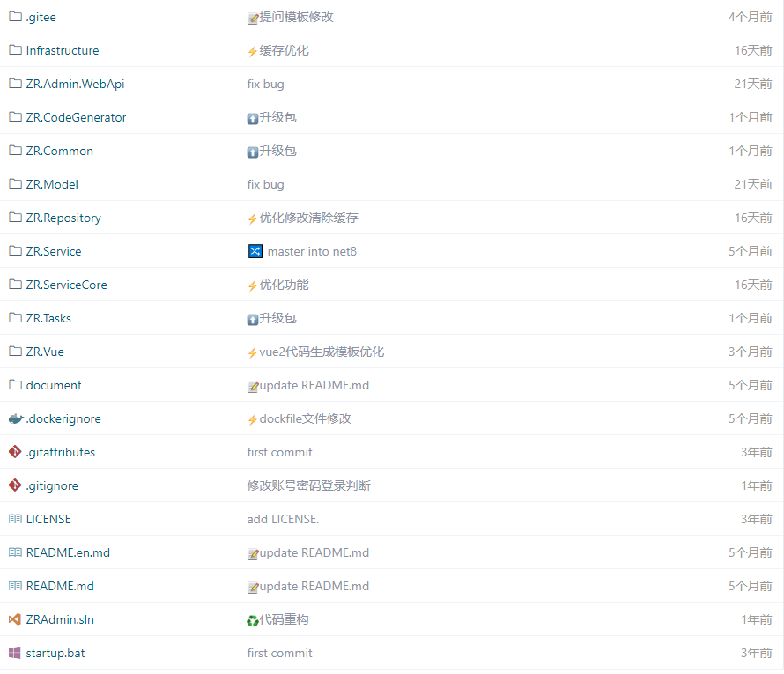This screenshot has width=784, height=674.
Task: View the commit 缓存优化
Action: 284,50
